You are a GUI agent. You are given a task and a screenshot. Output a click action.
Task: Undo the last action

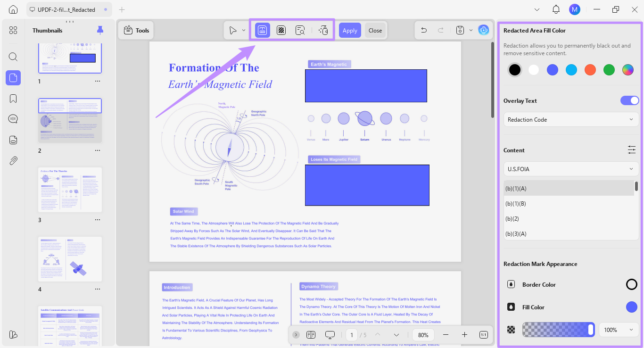[424, 30]
